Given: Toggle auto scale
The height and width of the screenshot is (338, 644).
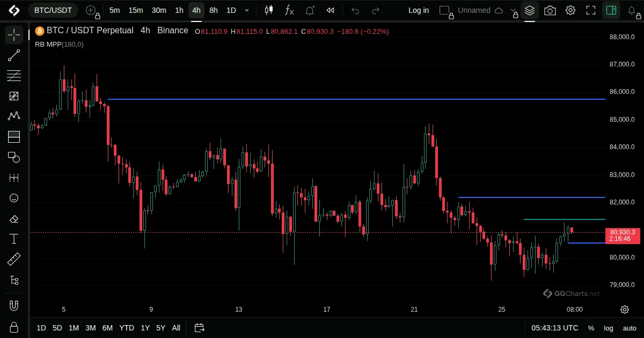Looking at the screenshot, I should coord(630,328).
